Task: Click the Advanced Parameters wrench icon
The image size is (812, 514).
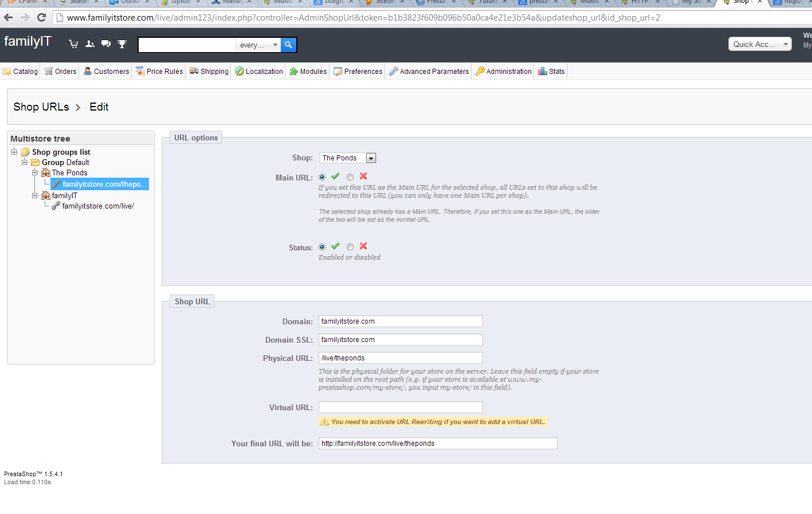Action: pyautogui.click(x=394, y=72)
